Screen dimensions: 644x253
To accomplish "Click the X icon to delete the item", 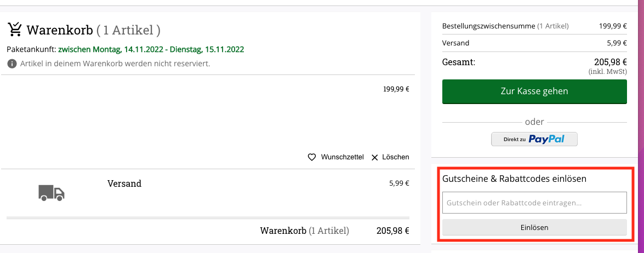I will pos(374,158).
